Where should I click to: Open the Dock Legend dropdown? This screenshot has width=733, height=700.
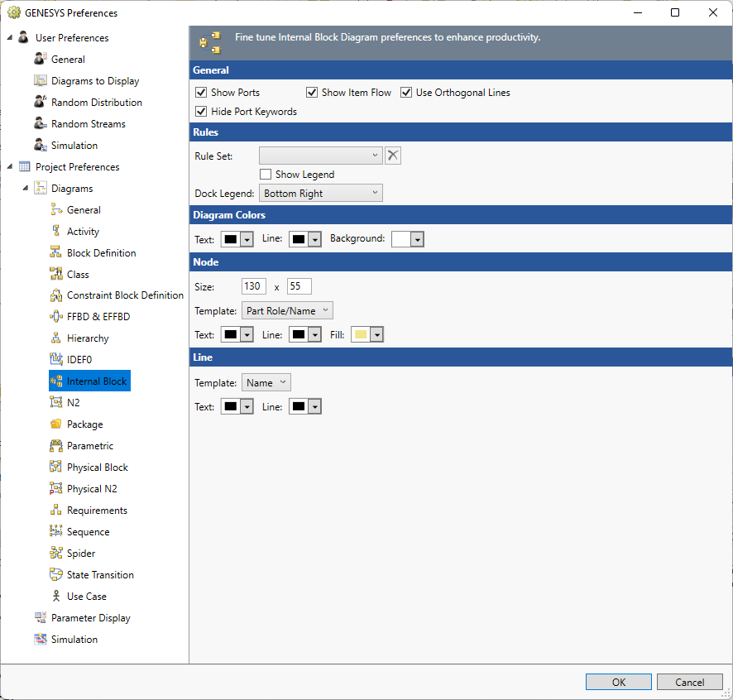[x=321, y=194]
